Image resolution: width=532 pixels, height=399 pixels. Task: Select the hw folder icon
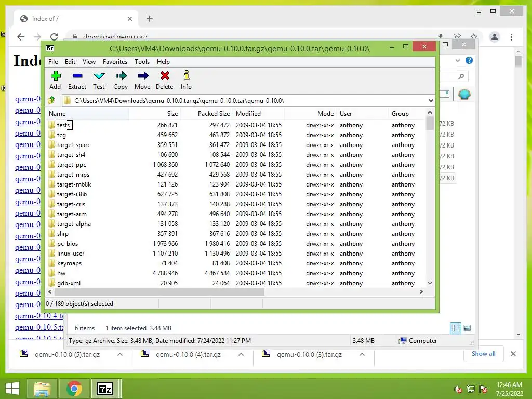tap(51, 273)
